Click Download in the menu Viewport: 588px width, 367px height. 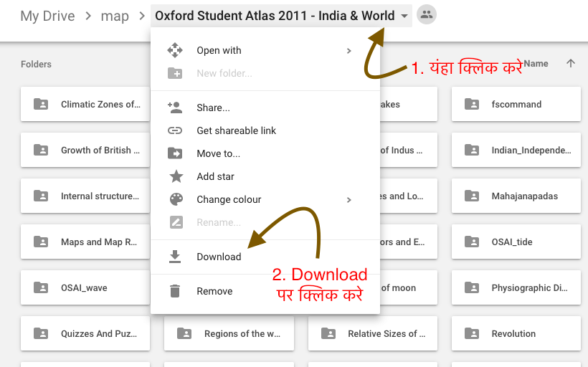(x=265, y=257)
